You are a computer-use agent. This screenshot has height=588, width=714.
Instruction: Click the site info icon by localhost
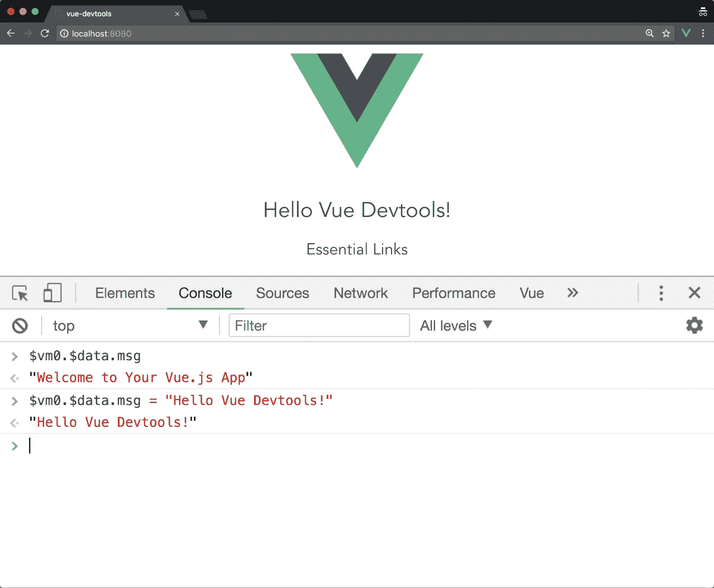[64, 33]
